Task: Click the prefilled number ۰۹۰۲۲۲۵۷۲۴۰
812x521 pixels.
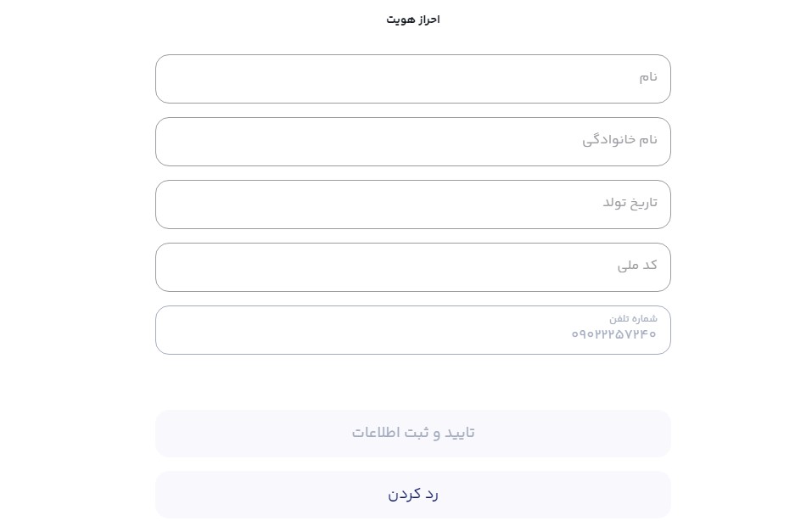Action: pyautogui.click(x=613, y=334)
